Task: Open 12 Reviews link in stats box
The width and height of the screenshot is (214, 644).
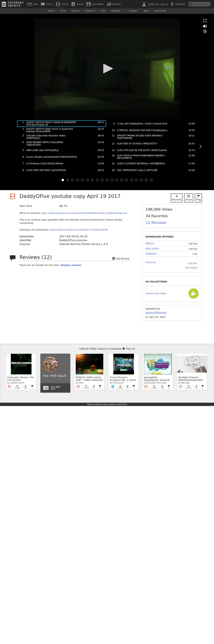Action: click(156, 223)
